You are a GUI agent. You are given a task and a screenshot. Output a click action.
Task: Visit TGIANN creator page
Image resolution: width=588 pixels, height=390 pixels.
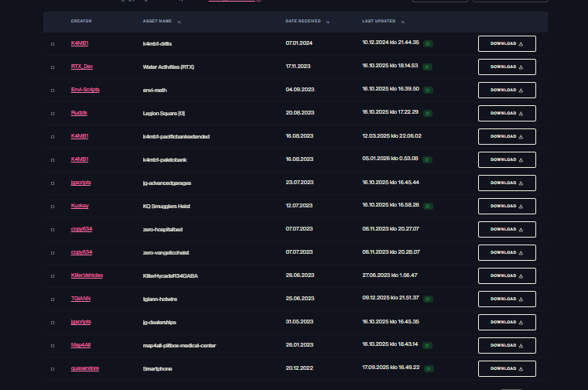[x=80, y=299]
